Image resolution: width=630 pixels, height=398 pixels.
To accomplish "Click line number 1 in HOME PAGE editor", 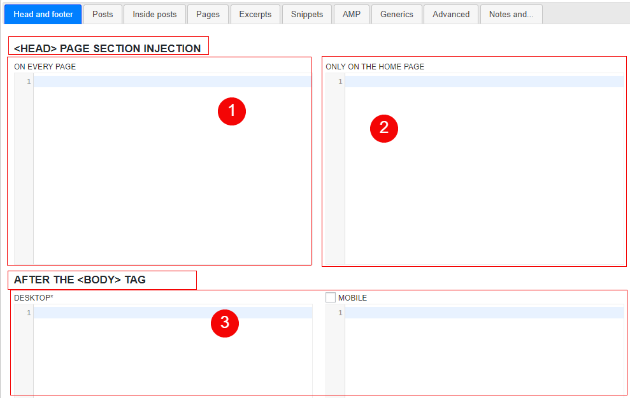I will [x=340, y=82].
